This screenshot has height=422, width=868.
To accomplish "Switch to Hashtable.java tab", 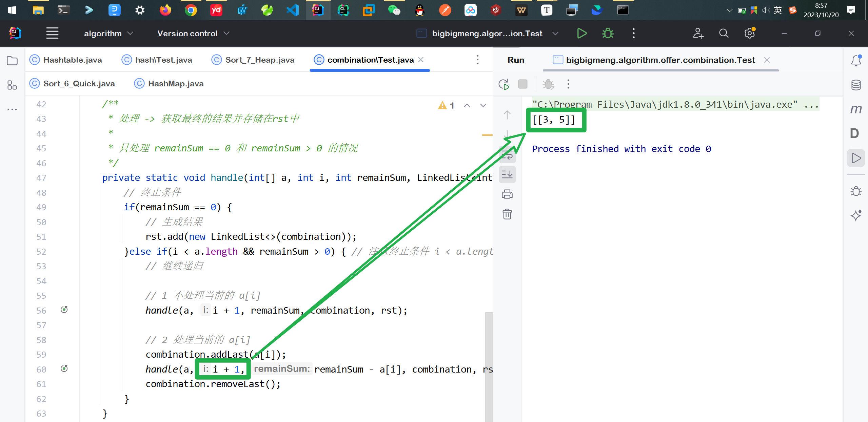I will click(66, 60).
